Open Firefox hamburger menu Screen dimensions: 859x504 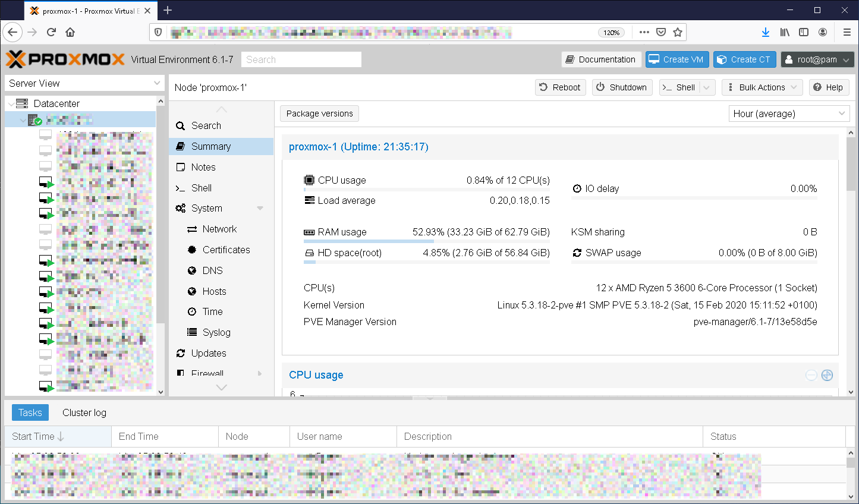pyautogui.click(x=847, y=32)
